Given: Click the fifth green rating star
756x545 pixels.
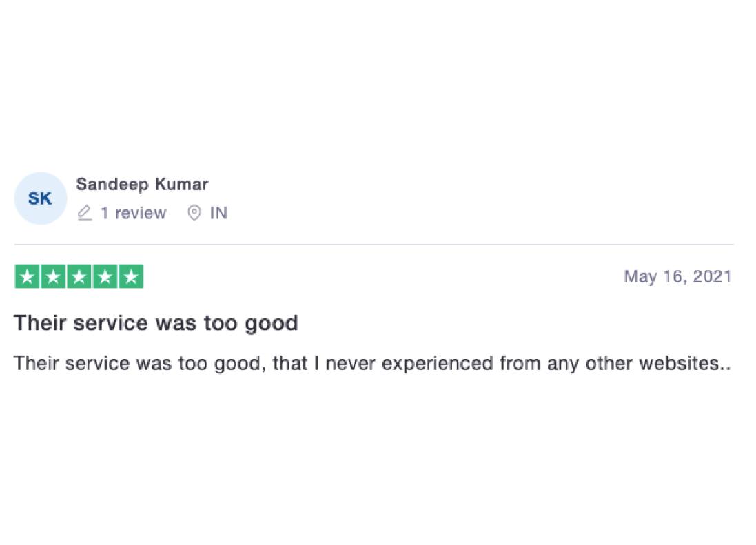Looking at the screenshot, I should [x=130, y=276].
